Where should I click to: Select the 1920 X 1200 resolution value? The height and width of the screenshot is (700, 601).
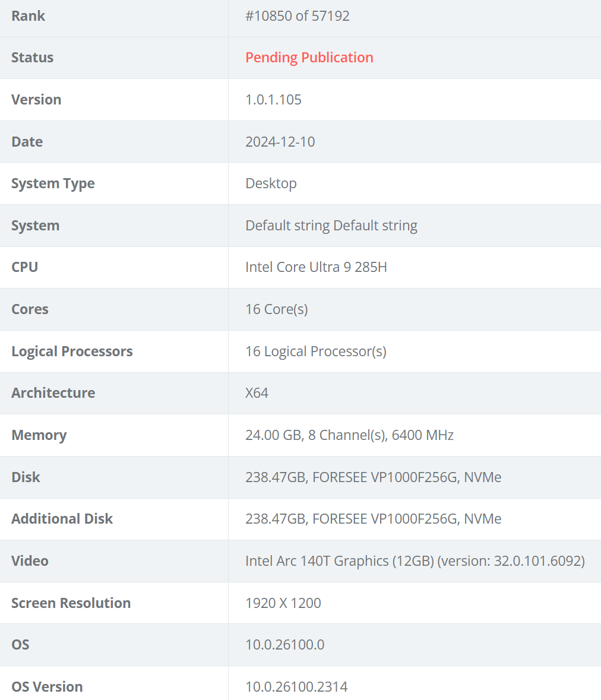point(283,603)
